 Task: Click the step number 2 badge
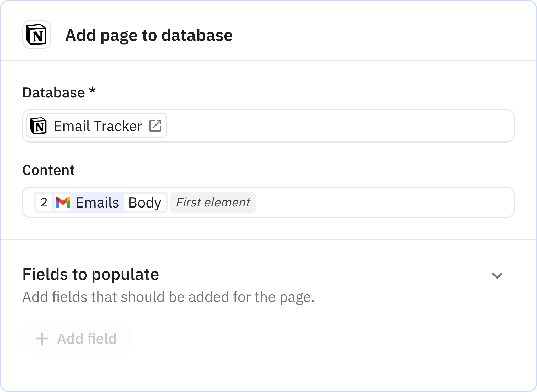point(44,202)
